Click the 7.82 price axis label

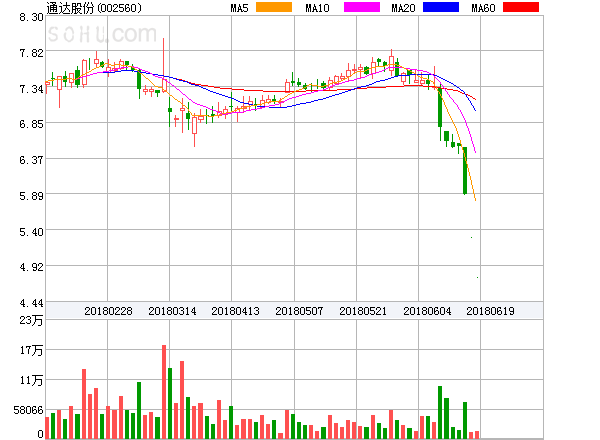[x=31, y=53]
